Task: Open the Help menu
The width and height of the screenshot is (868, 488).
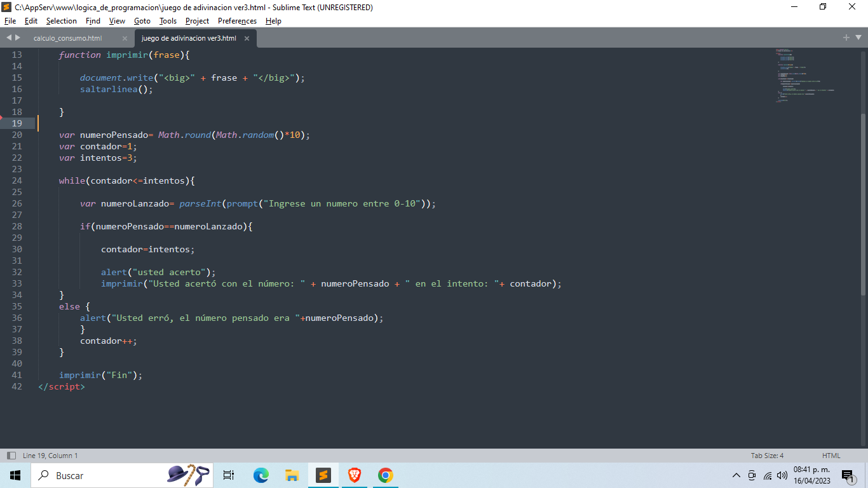Action: point(273,21)
